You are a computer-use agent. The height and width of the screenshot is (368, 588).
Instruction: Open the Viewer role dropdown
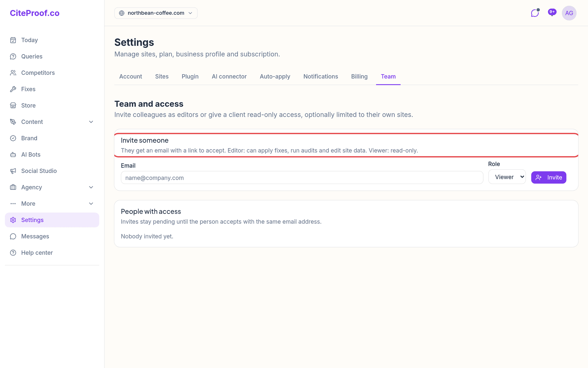[x=507, y=177]
